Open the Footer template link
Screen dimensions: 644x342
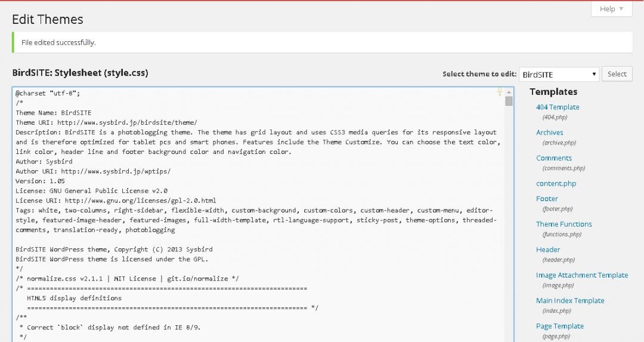[x=547, y=199]
